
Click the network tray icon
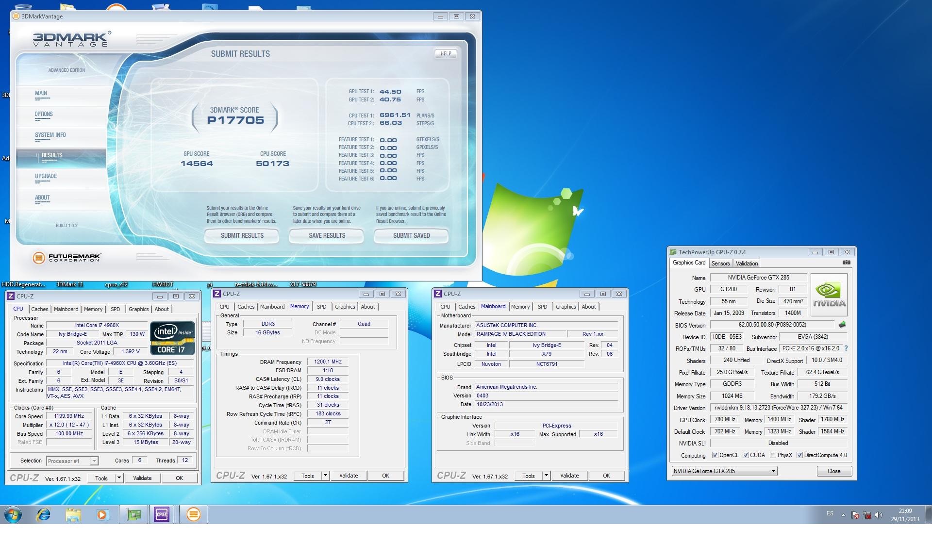(x=866, y=515)
